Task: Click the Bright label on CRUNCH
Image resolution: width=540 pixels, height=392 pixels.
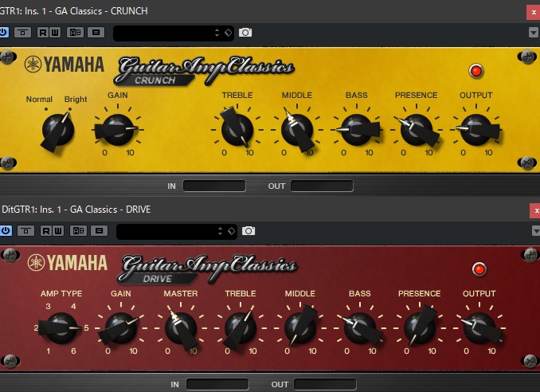Action: (x=76, y=100)
